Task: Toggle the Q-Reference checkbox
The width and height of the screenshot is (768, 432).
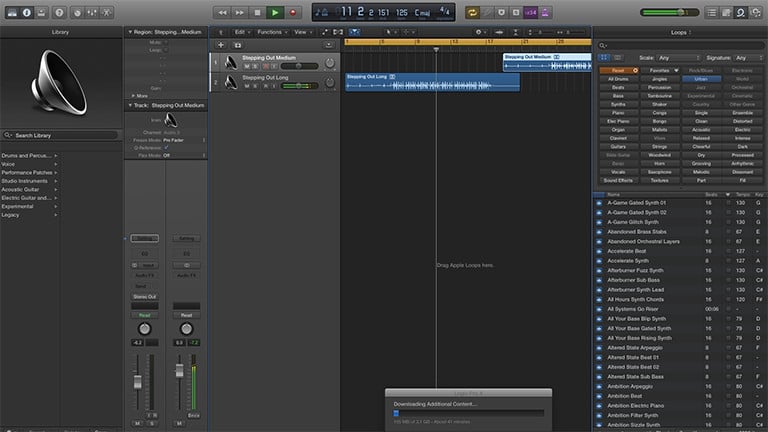Action: 166,147
